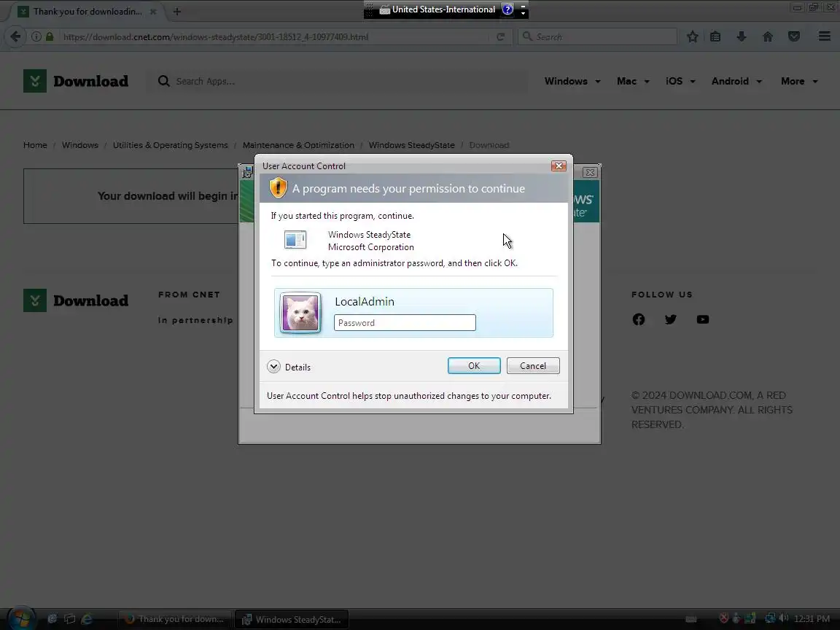Viewport: 840px width, 630px height.
Task: Open the More dropdown in site navigation
Action: 799,81
